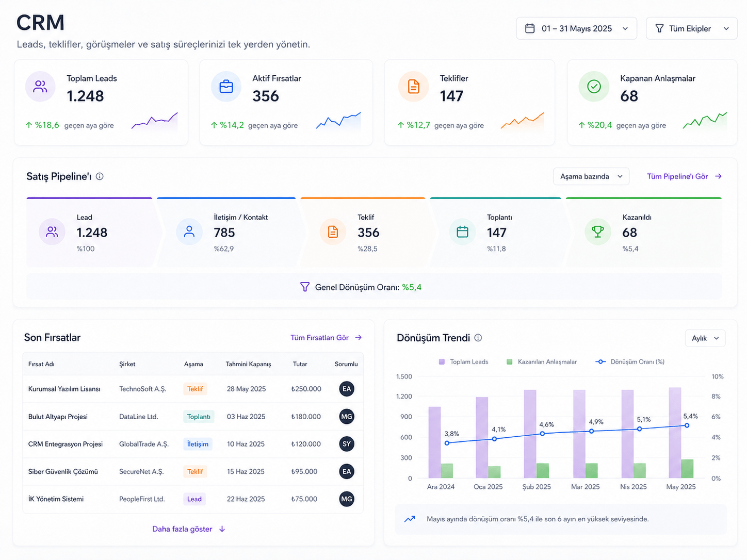Click the Lead badge on İK Yönetim row
747x560 pixels.
(x=194, y=499)
